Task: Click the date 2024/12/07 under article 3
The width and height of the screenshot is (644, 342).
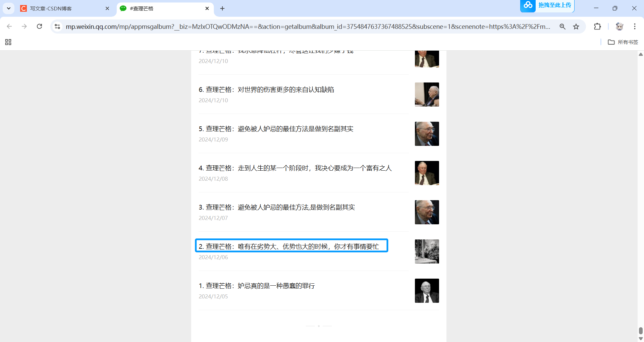Action: pyautogui.click(x=213, y=218)
